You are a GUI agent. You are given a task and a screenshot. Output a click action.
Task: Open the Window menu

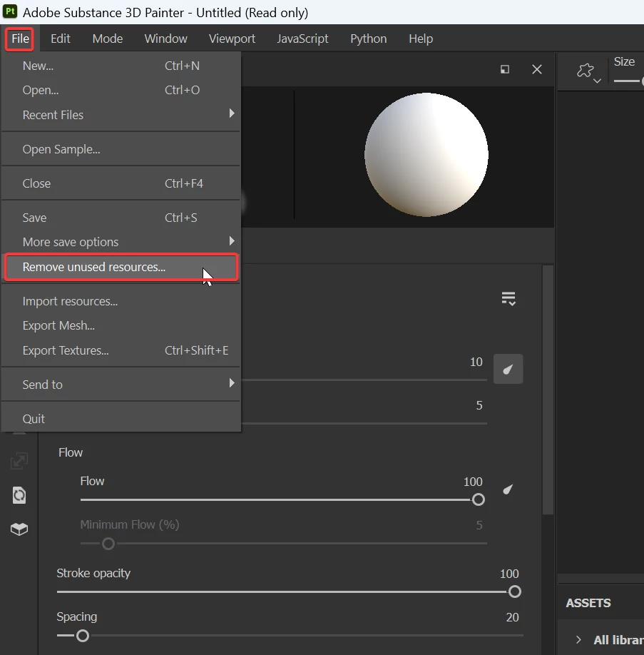point(165,39)
